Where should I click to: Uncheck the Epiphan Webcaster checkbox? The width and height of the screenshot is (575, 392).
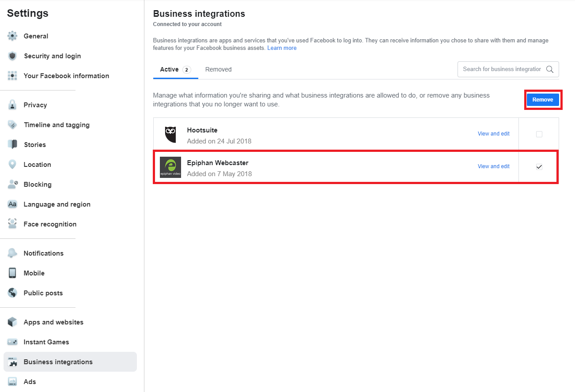[539, 167]
